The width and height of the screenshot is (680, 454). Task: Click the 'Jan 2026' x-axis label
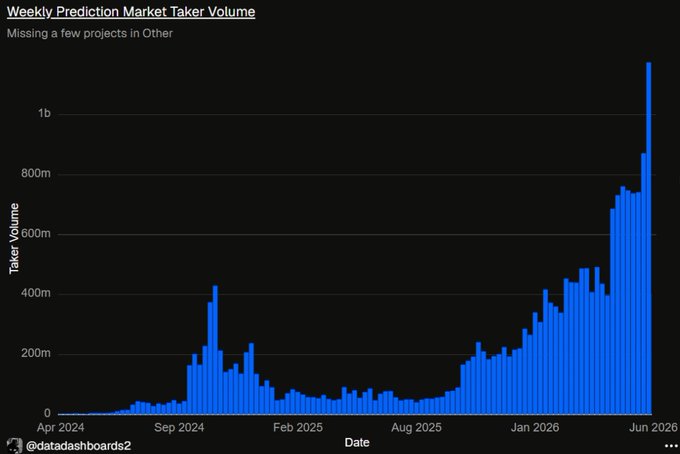535,428
